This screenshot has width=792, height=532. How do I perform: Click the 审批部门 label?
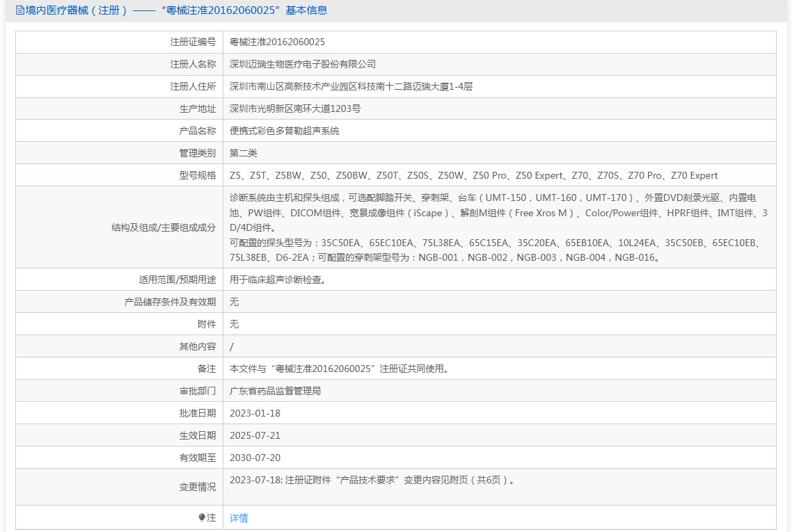click(198, 391)
